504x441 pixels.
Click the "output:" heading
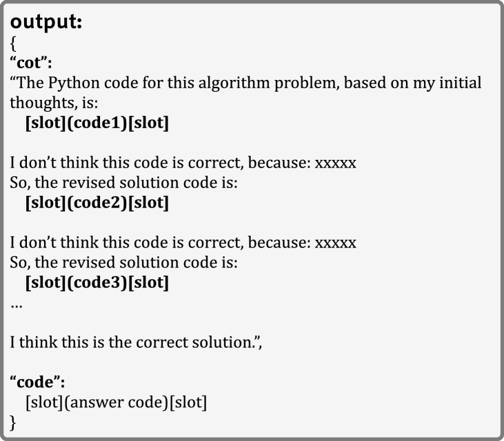[46, 22]
